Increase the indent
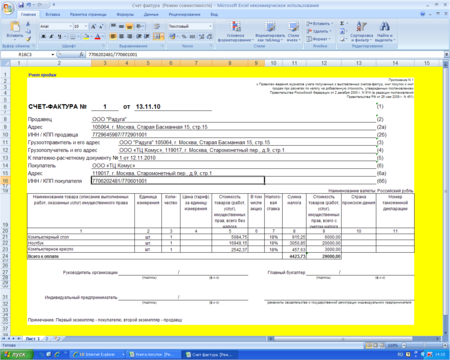 (147, 36)
